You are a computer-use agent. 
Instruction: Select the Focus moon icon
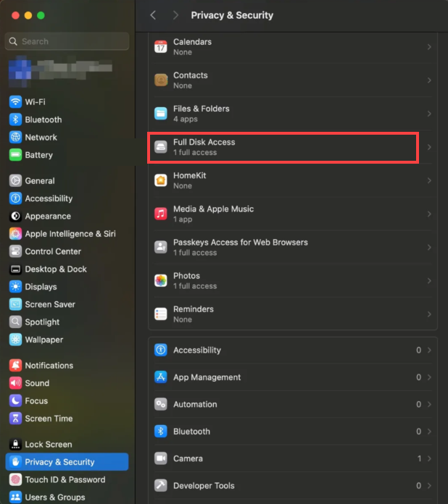[x=15, y=401]
